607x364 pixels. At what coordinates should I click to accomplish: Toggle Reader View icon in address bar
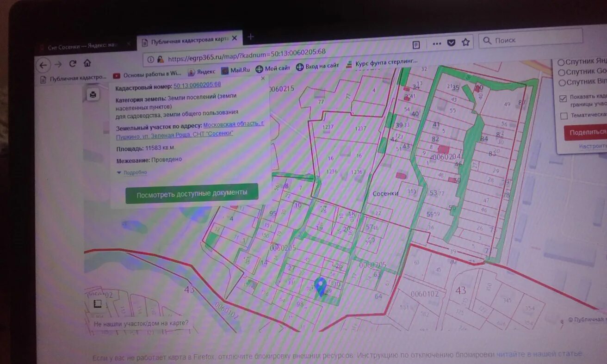coord(416,44)
